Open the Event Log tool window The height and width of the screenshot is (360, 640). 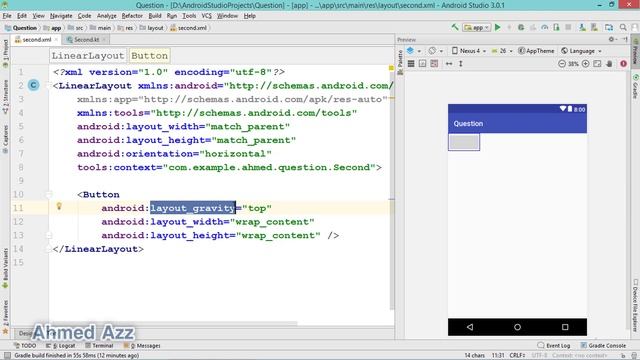point(553,345)
